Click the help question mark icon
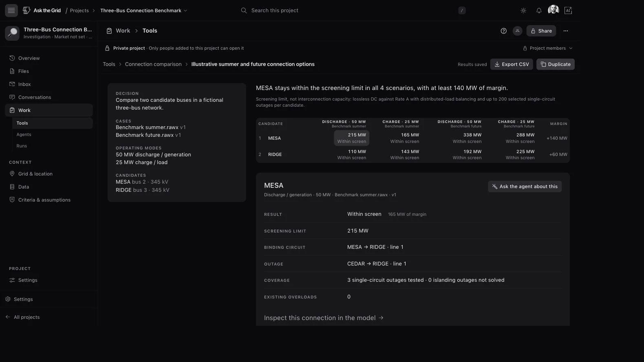Screen dimensions: 644x362 (504, 31)
